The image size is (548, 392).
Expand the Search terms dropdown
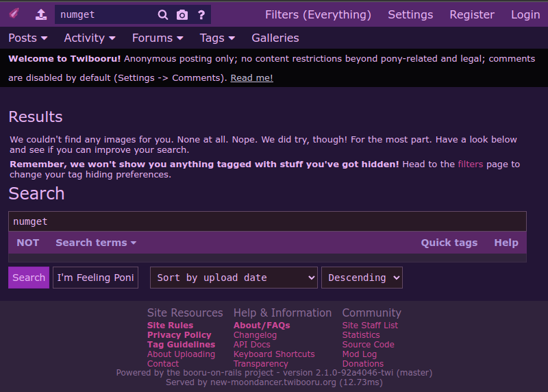tap(96, 243)
